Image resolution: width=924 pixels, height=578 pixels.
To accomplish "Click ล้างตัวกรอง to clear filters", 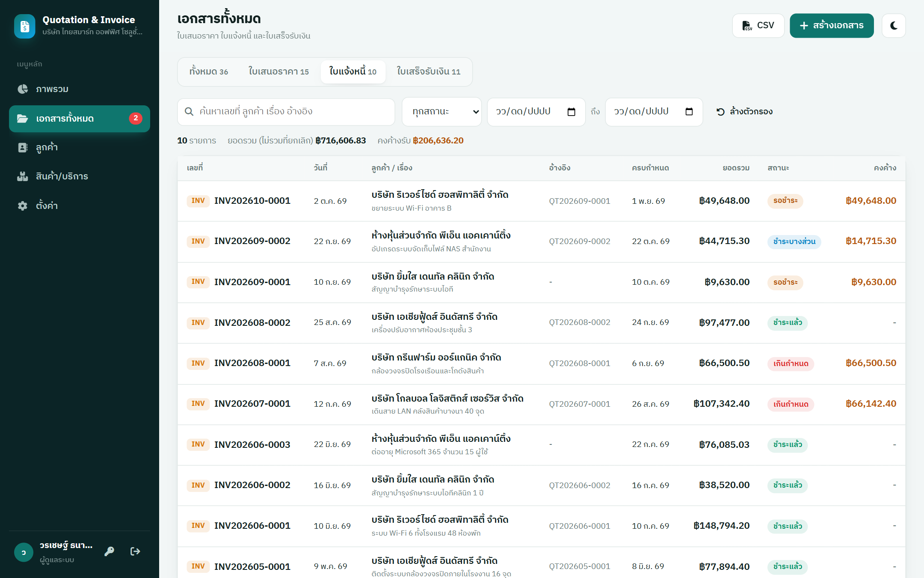I will click(x=744, y=112).
